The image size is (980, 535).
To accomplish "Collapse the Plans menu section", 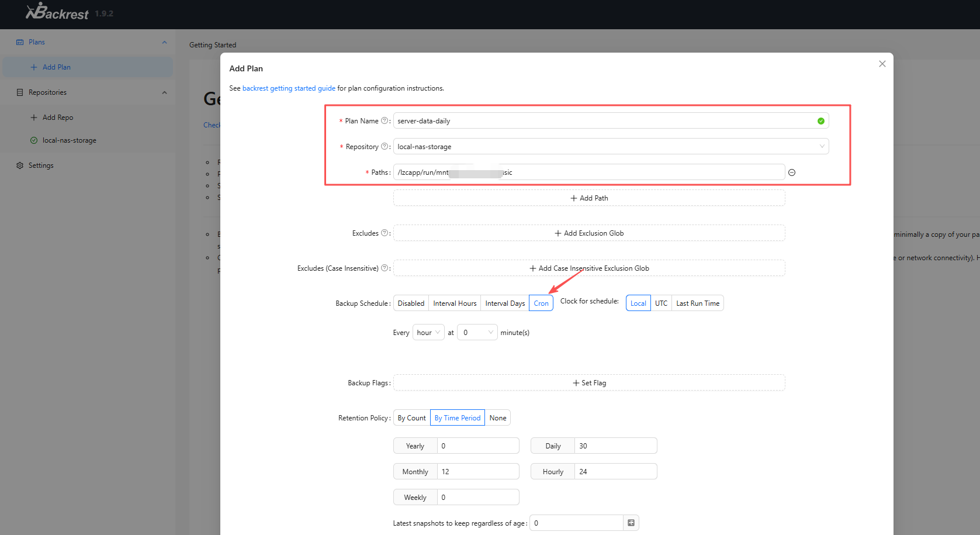I will point(164,42).
